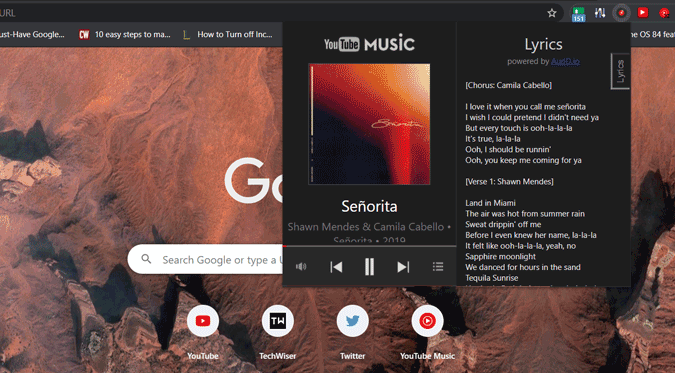Open the 'How to Turn off Inc...' bookmark
The height and width of the screenshot is (373, 675).
(x=228, y=34)
